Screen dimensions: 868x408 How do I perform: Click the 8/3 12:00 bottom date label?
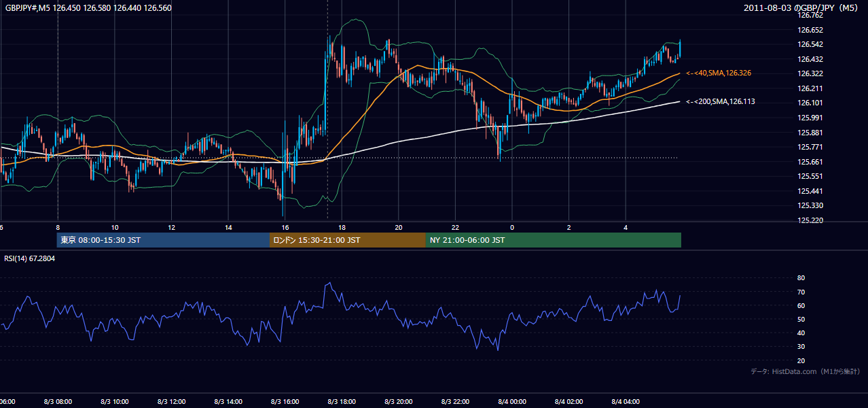click(x=172, y=402)
